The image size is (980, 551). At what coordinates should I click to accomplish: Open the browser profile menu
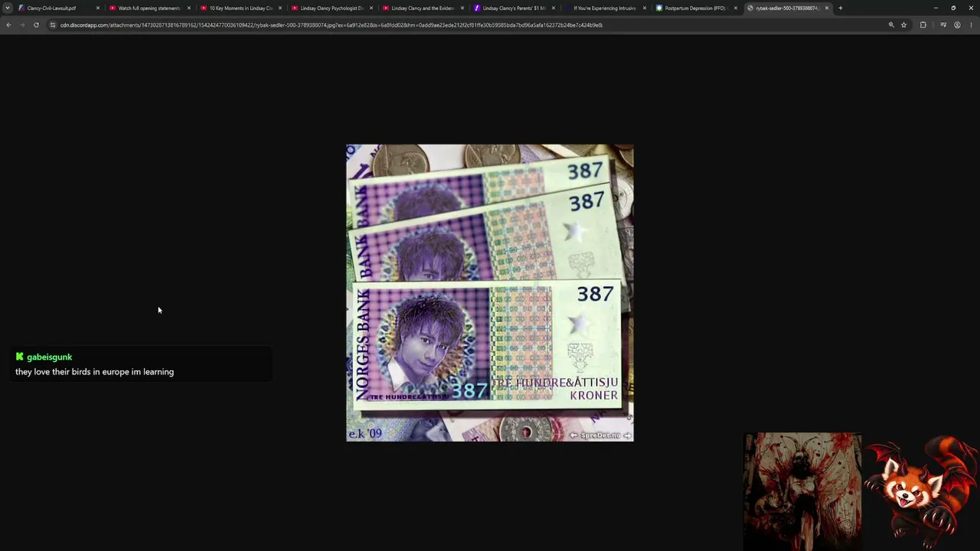coord(957,24)
